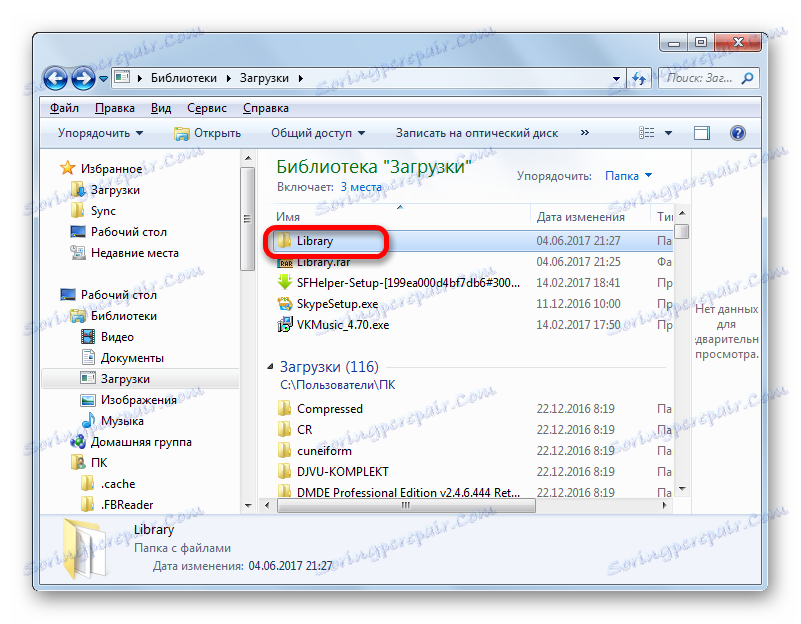The image size is (801, 624).
Task: Open the Справка menu
Action: pos(266,108)
